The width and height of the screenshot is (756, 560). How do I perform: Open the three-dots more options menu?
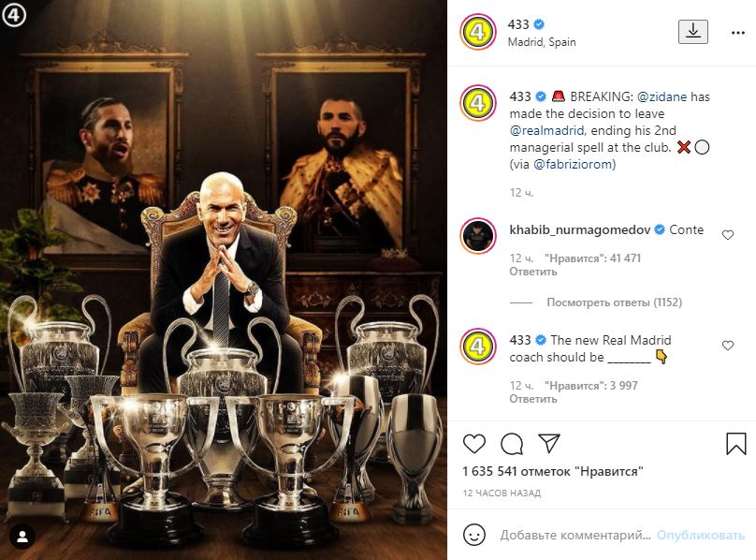tap(737, 33)
